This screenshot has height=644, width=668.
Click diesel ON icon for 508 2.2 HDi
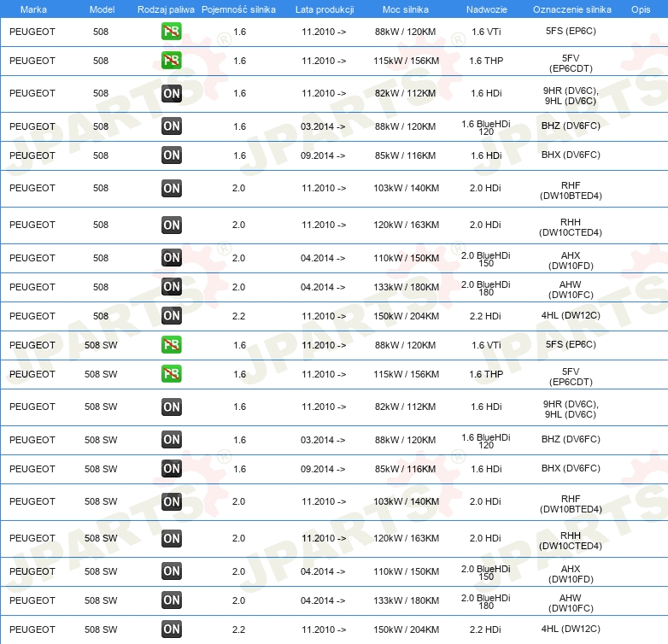(171, 316)
